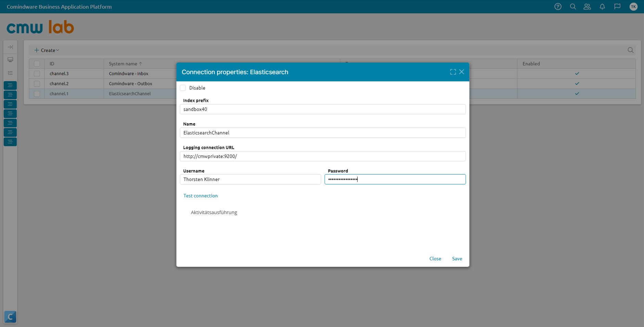644x327 pixels.
Task: Select the checkbox for channel.3 row
Action: pyautogui.click(x=37, y=74)
